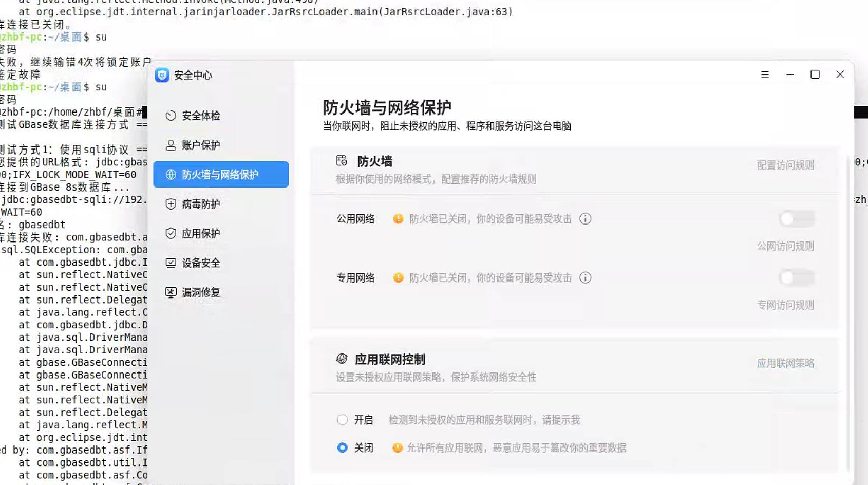
Task: Click the warning icon beside 关闭 option
Action: (x=397, y=448)
